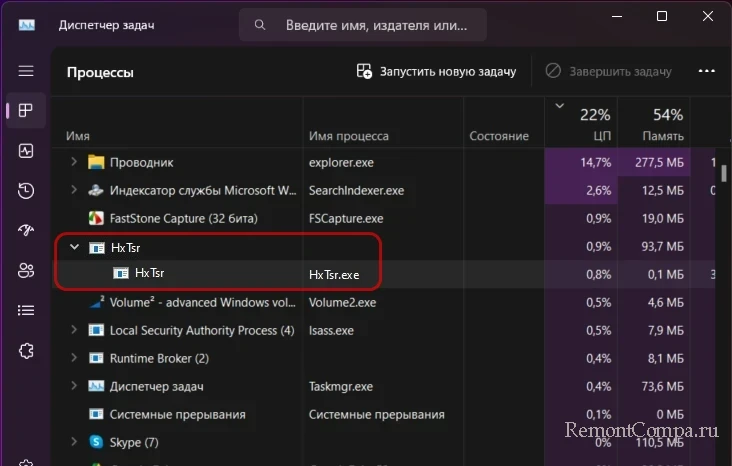Screen dimensions: 732x466
Task: Open the Performance sidebar icon
Action: 26,151
